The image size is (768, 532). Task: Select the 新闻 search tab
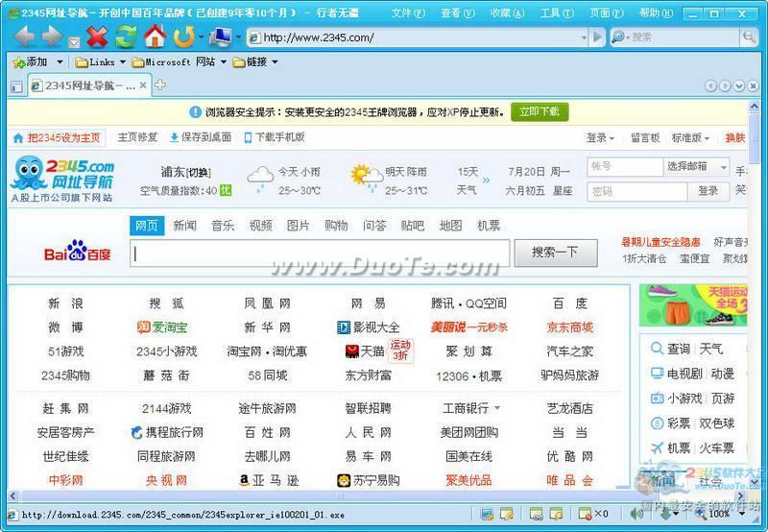[x=184, y=226]
